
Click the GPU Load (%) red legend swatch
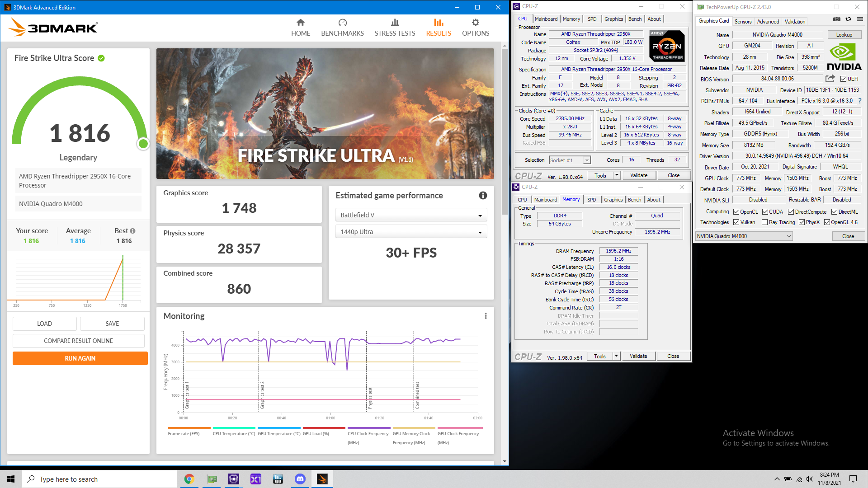coord(324,428)
